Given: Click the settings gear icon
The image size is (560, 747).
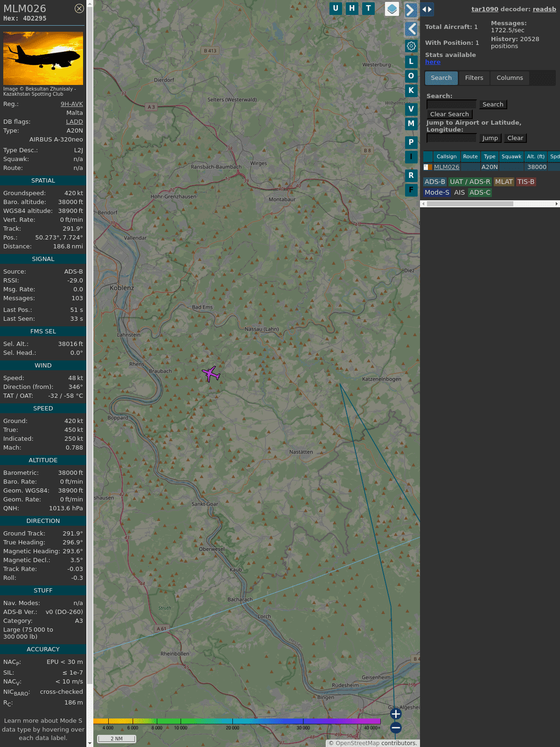Looking at the screenshot, I should coord(411,46).
